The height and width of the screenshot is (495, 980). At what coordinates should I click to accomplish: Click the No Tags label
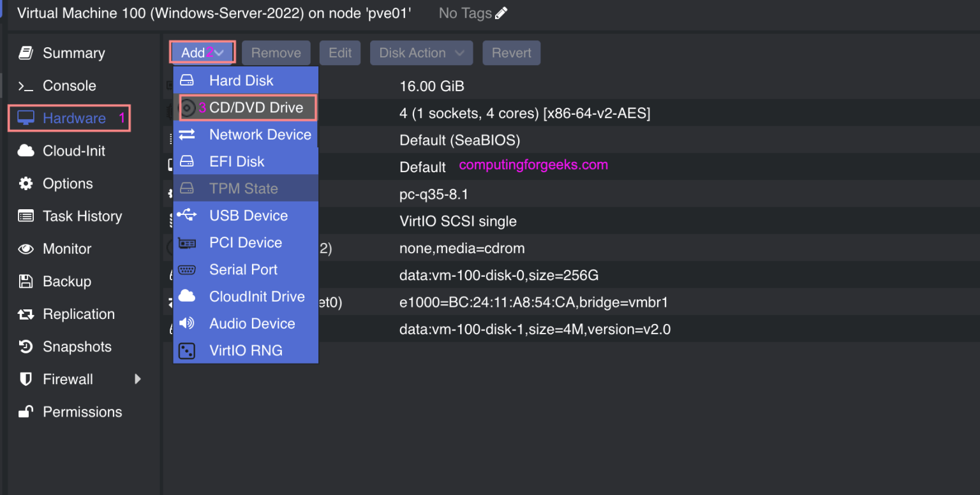click(x=464, y=13)
